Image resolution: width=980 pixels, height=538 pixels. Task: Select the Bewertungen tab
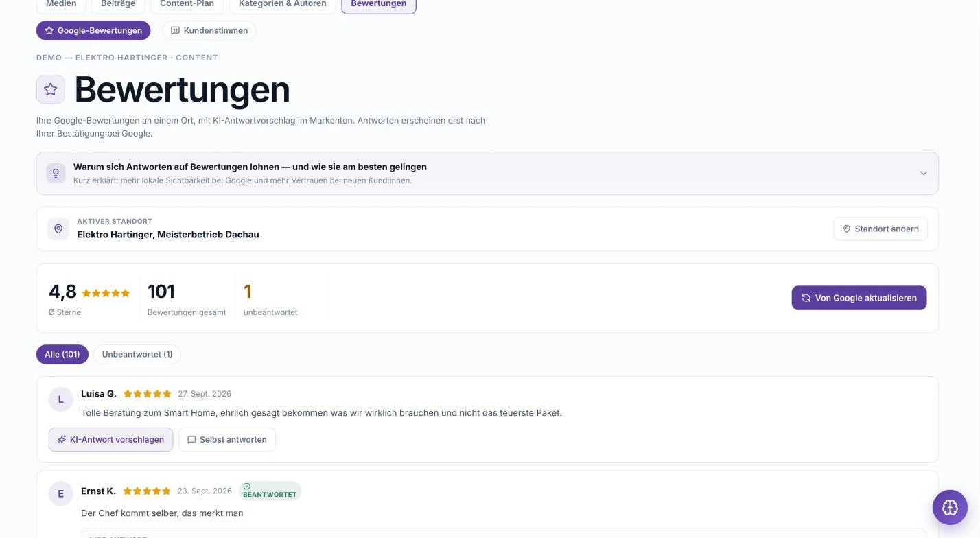pyautogui.click(x=379, y=4)
